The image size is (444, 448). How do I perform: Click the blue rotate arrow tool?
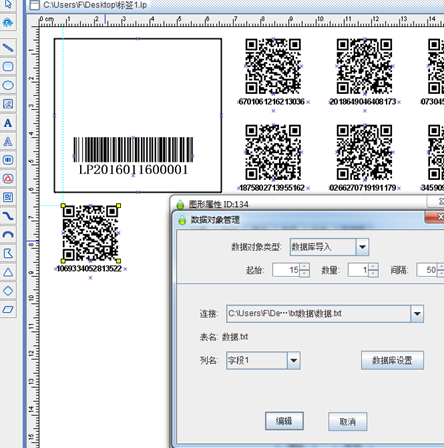click(8, 23)
